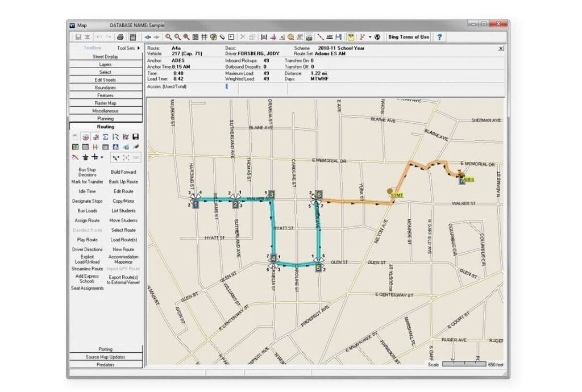Open dropdown arrow next to crosshair routing icon

(102, 157)
